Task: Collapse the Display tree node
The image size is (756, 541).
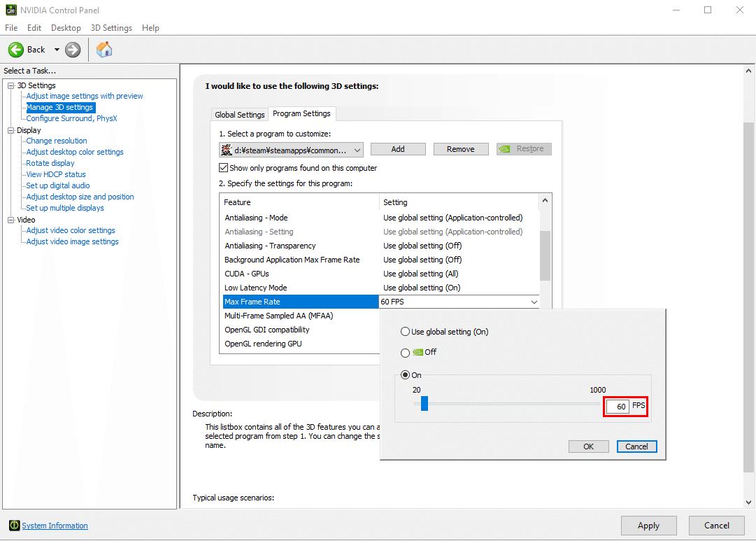Action: coord(10,130)
